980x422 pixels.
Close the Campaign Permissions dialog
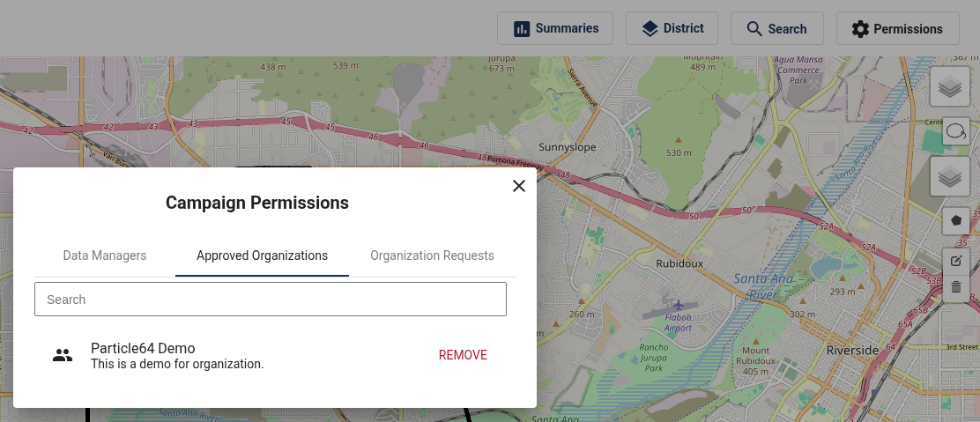coord(519,186)
